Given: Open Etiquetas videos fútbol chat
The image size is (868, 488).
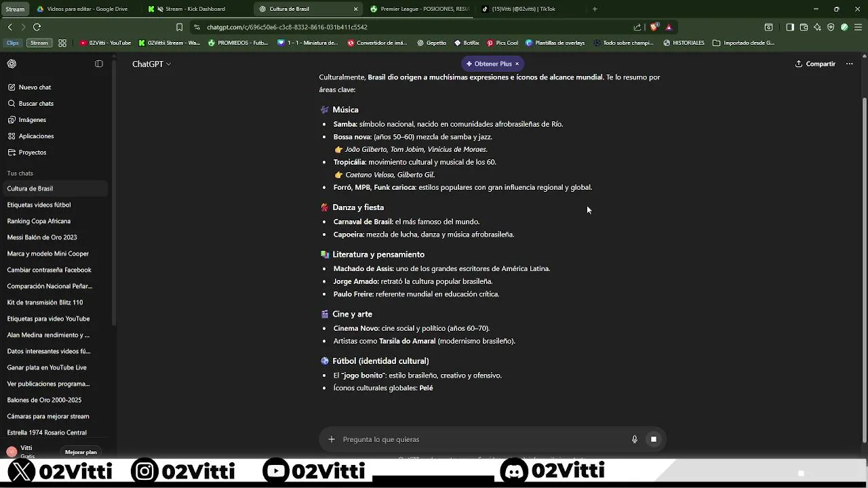Looking at the screenshot, I should (54, 205).
